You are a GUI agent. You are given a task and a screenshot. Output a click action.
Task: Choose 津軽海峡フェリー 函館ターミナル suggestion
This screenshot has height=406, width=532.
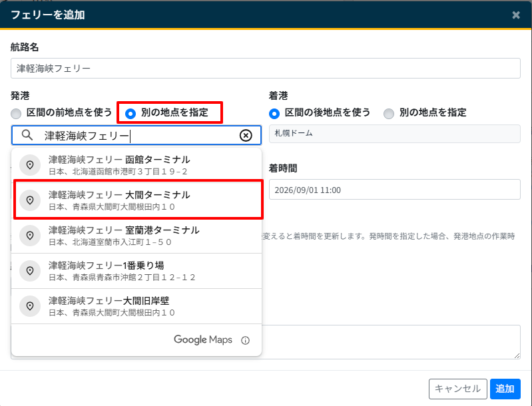tap(136, 165)
